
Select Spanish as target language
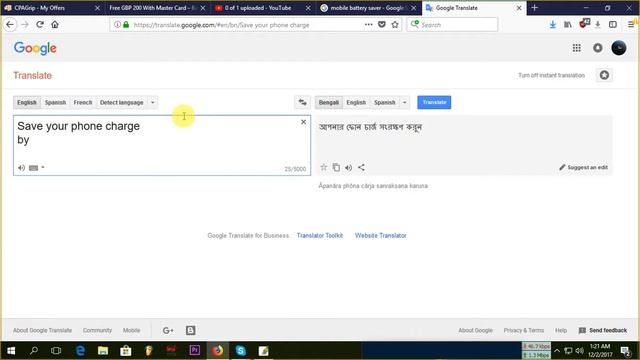384,102
